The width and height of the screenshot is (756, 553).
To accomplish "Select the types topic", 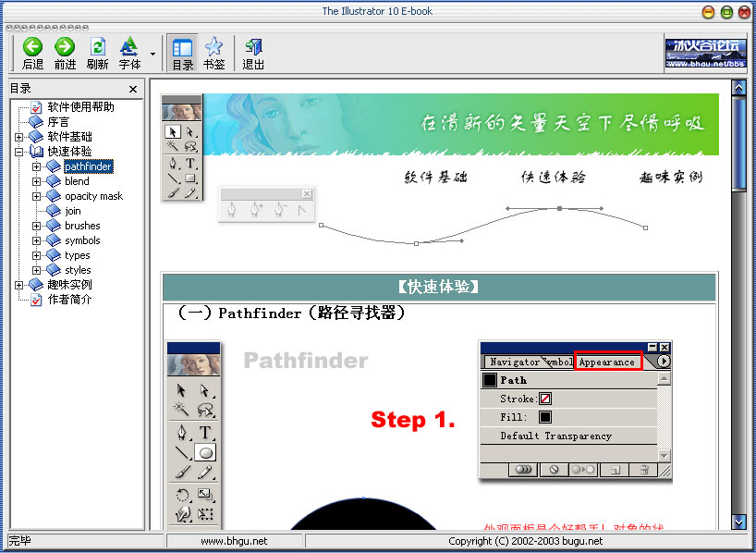I will tap(77, 255).
